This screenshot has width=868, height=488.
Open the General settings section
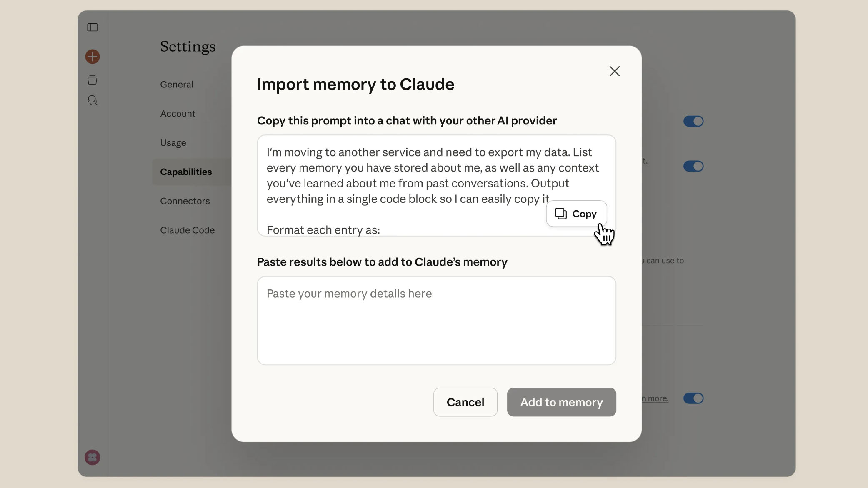click(176, 84)
